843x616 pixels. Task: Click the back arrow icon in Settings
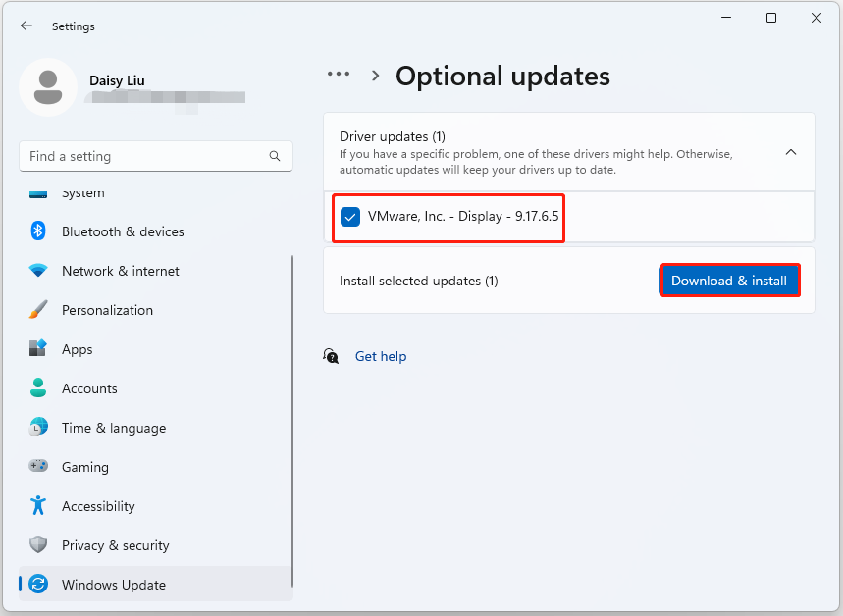[x=26, y=26]
